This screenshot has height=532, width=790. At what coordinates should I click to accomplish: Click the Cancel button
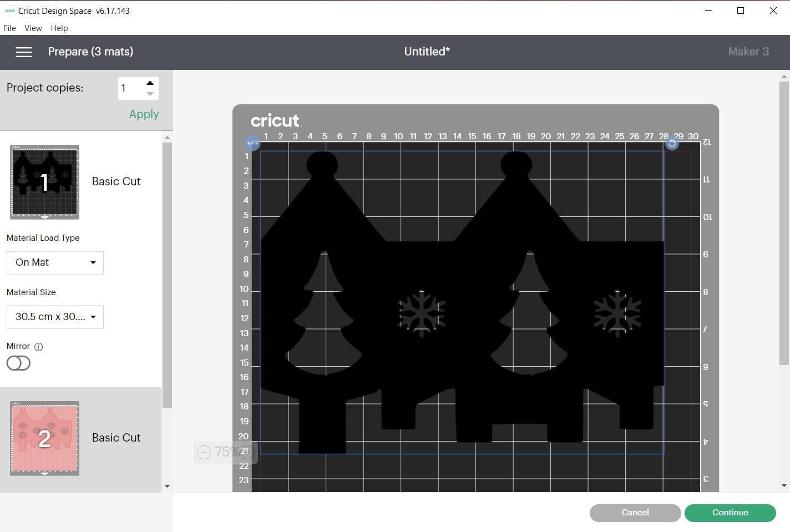(x=635, y=513)
